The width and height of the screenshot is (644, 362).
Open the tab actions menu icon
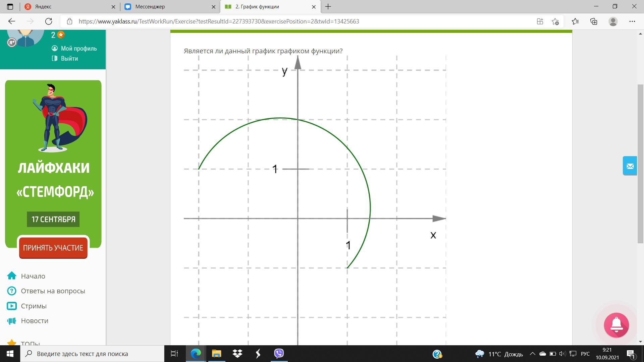10,7
